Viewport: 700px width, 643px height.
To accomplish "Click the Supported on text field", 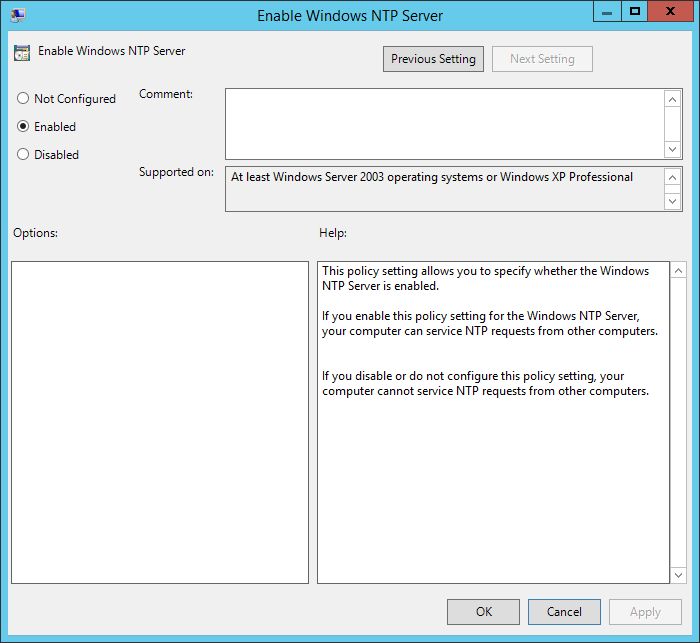I will (445, 189).
